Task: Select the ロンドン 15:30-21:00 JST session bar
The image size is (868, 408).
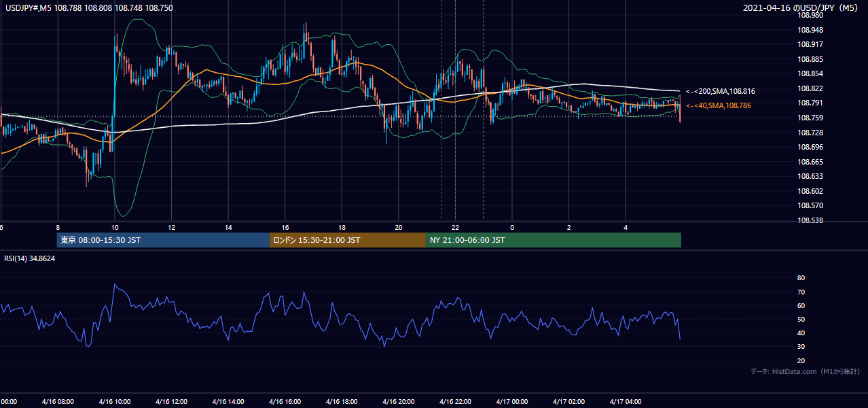Action: tap(348, 240)
